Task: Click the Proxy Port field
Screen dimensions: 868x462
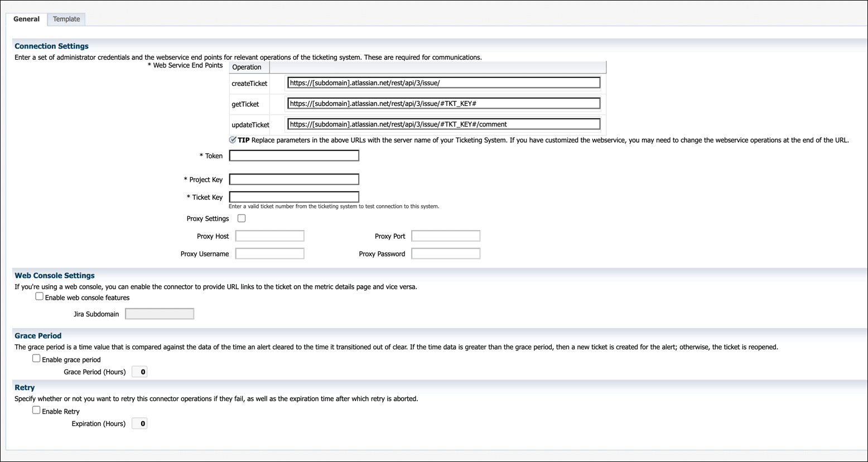Action: click(445, 236)
